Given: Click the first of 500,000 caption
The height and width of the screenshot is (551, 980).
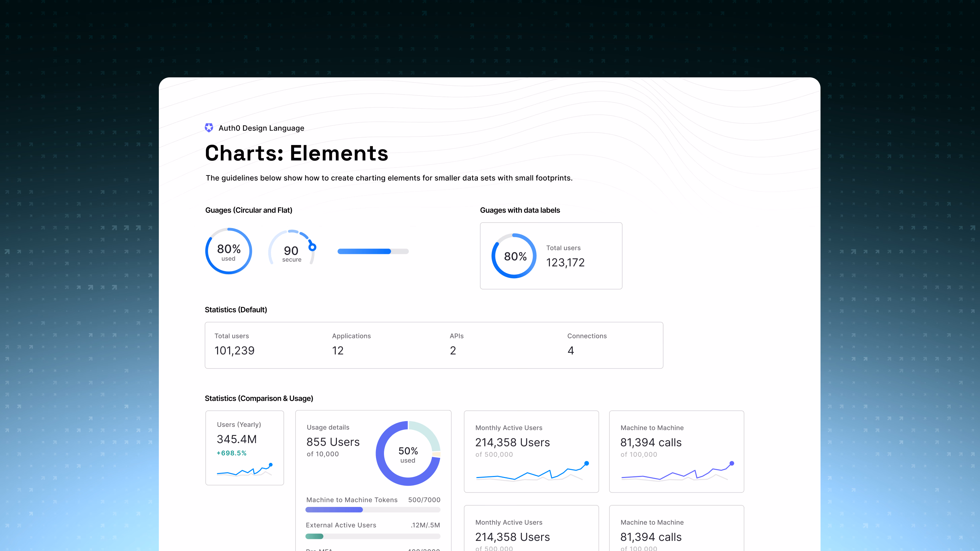Looking at the screenshot, I should click(494, 454).
